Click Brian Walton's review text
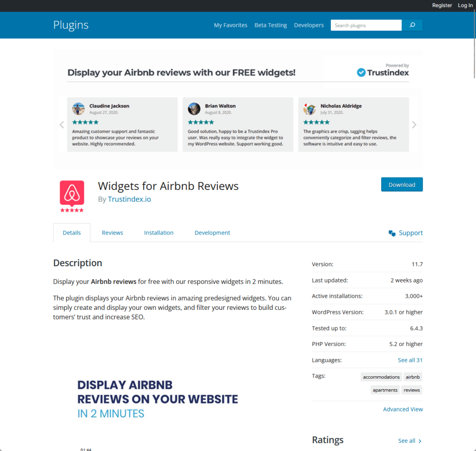Image resolution: width=476 pixels, height=451 pixels. tap(235, 137)
